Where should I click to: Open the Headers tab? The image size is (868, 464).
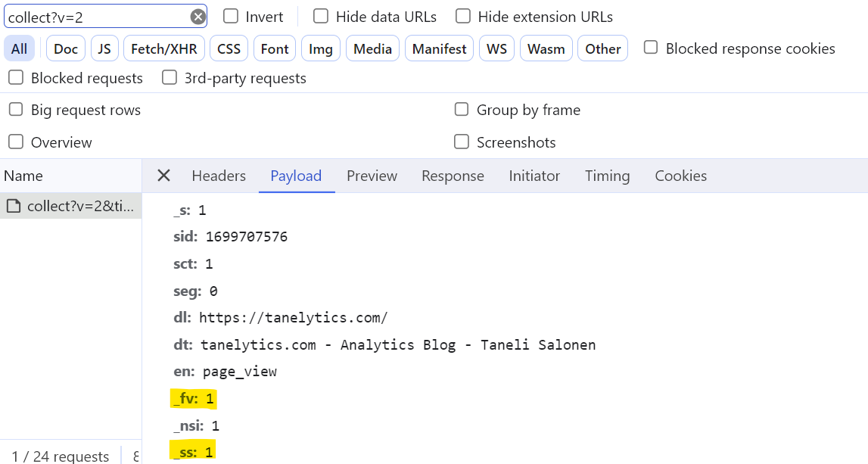tap(219, 176)
